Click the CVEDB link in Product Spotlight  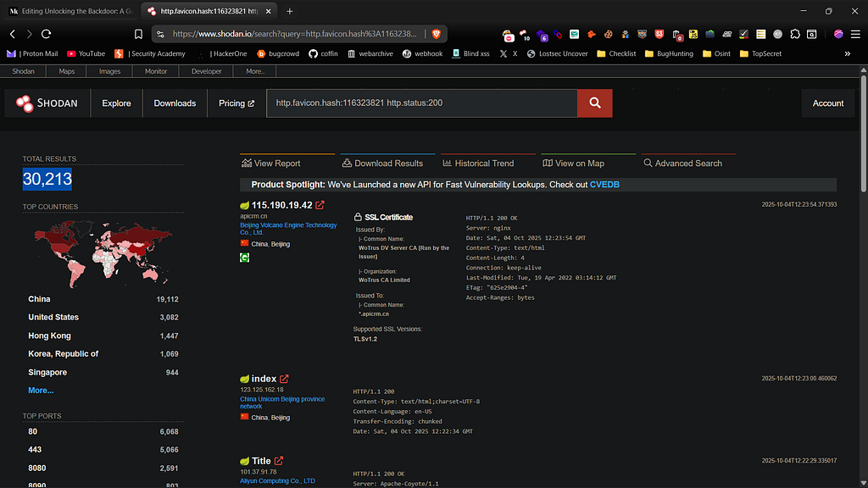coord(605,185)
